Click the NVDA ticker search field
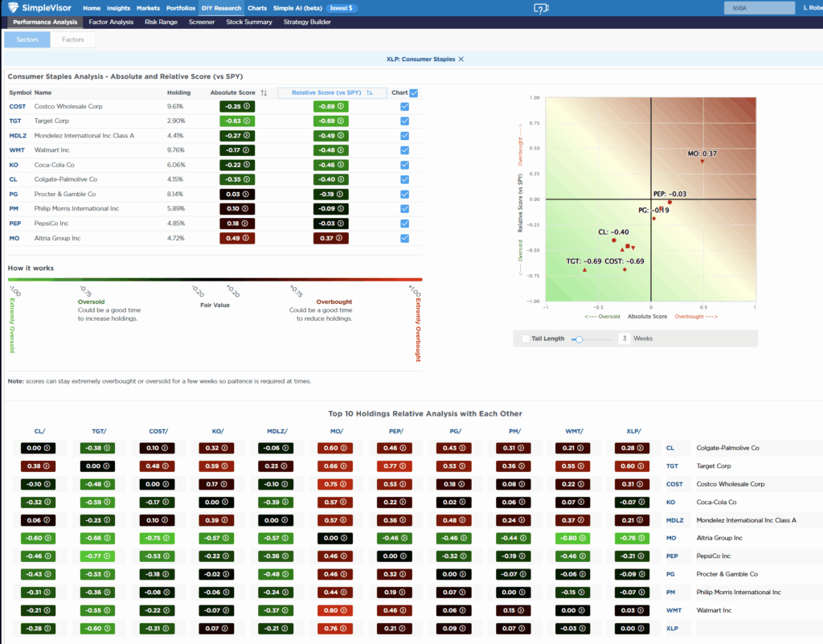The image size is (823, 644). (760, 7)
